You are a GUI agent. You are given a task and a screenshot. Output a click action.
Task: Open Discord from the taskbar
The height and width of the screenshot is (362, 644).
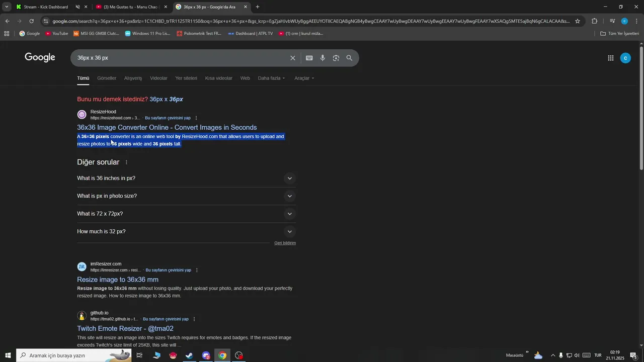pyautogui.click(x=206, y=355)
